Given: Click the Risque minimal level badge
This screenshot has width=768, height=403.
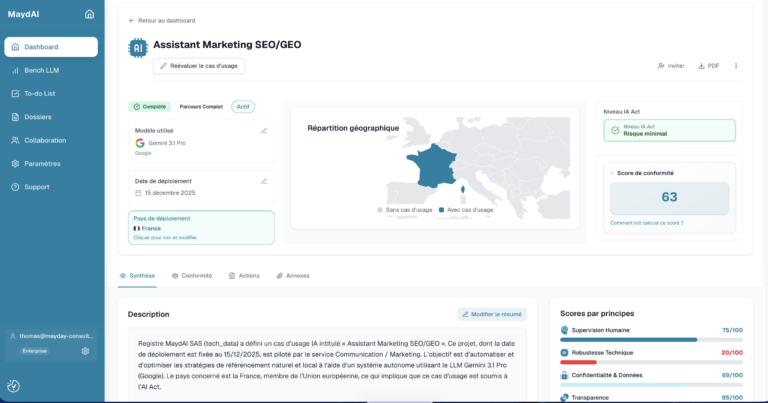Looking at the screenshot, I should (x=670, y=131).
